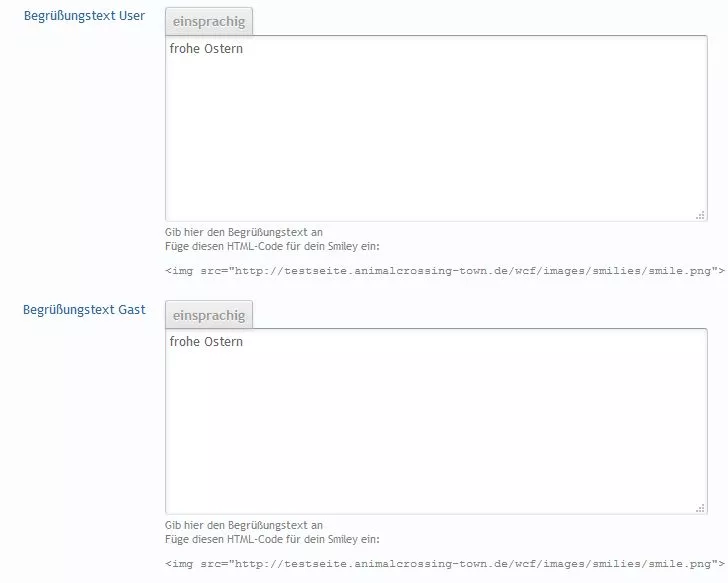Click "frohe Ostern" text in Gast text area
Screen dimensions: 728x583
(x=206, y=342)
